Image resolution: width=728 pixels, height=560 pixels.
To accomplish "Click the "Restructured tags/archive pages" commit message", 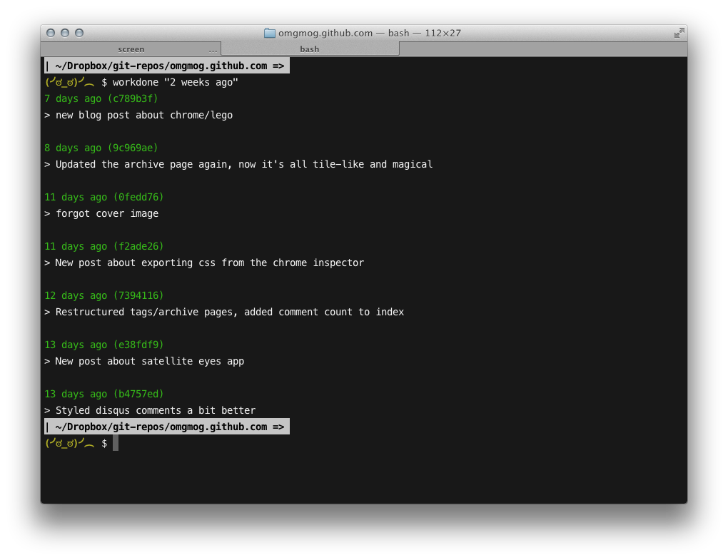I will click(x=228, y=312).
